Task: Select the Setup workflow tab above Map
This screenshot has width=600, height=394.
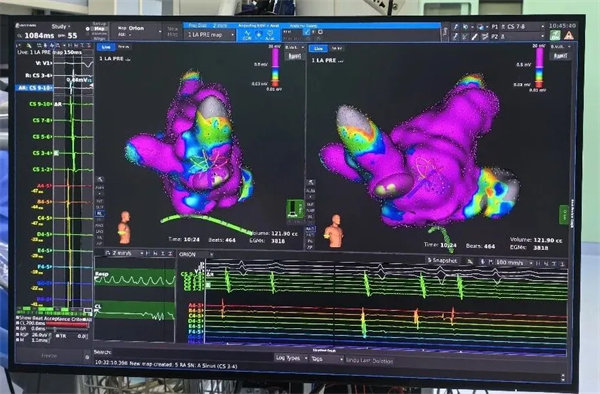Action: pos(99,24)
